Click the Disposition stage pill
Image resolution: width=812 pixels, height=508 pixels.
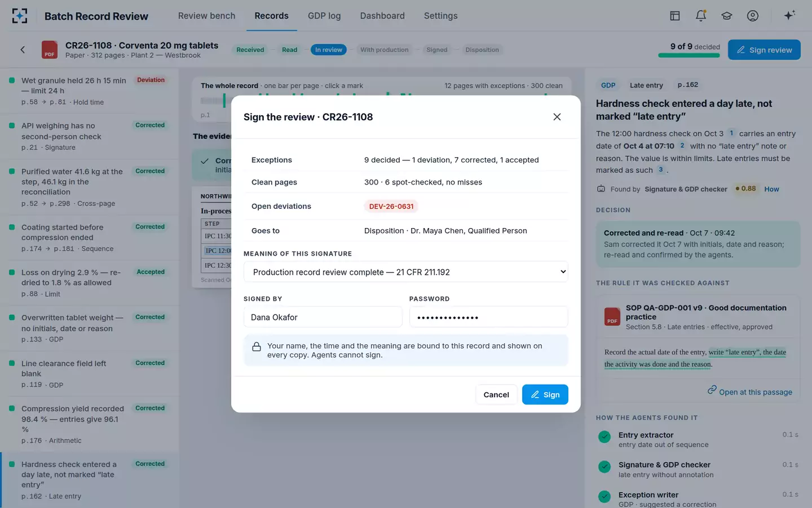pyautogui.click(x=482, y=50)
